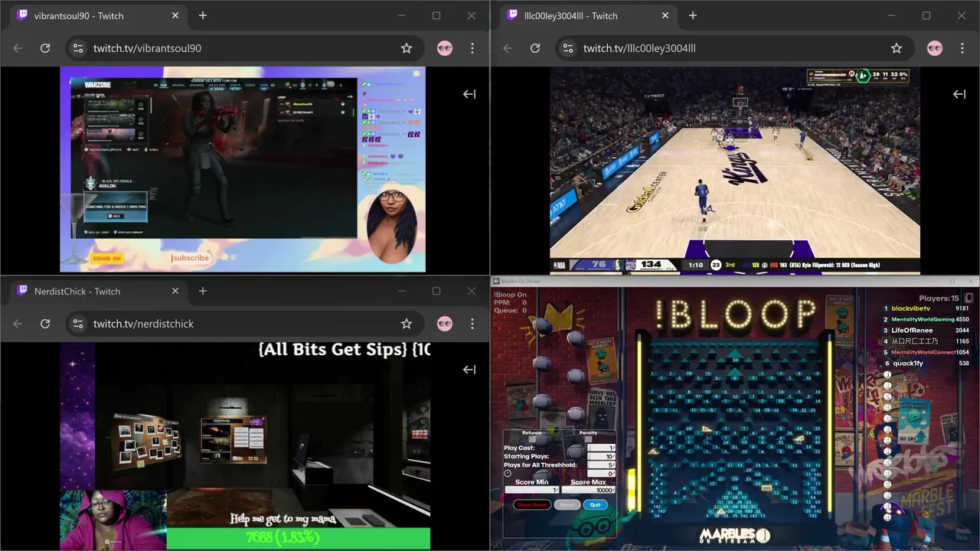Open Chrome menu in NerdistChick window
Image resolution: width=980 pixels, height=551 pixels.
click(x=472, y=324)
